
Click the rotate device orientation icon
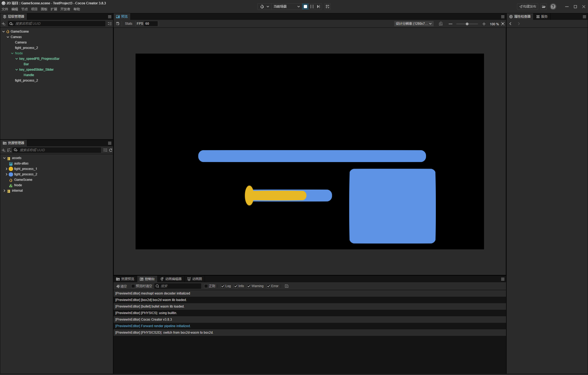pos(441,24)
